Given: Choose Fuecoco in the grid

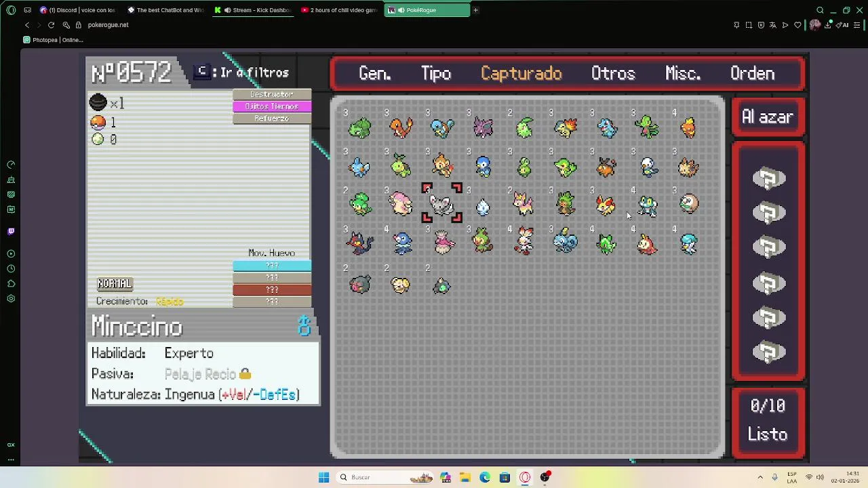Looking at the screenshot, I should click(648, 243).
